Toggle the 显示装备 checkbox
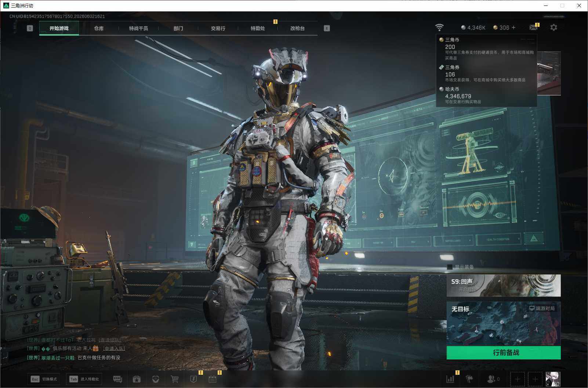Image resolution: width=588 pixels, height=388 pixels. pyautogui.click(x=450, y=267)
